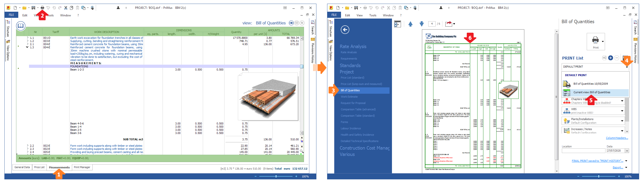Screen dimensions: 644x184
Task: Open View Options side panel in left window
Action: coord(8,50)
